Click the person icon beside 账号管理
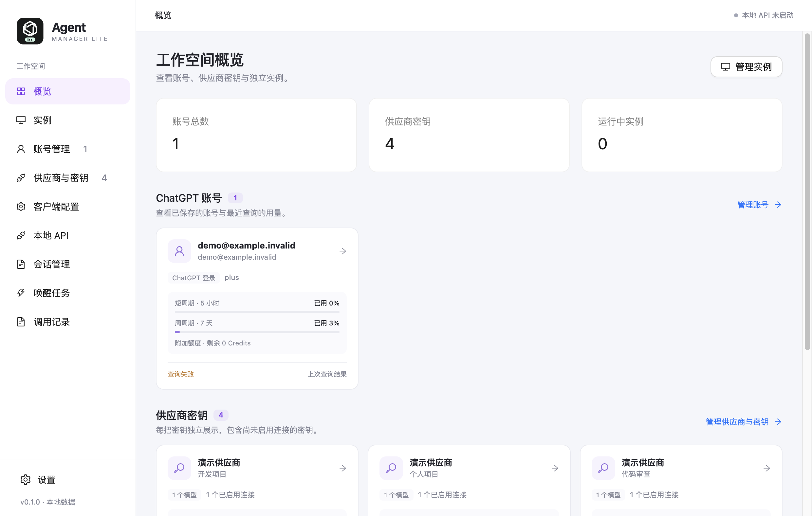This screenshot has height=516, width=812. point(21,149)
